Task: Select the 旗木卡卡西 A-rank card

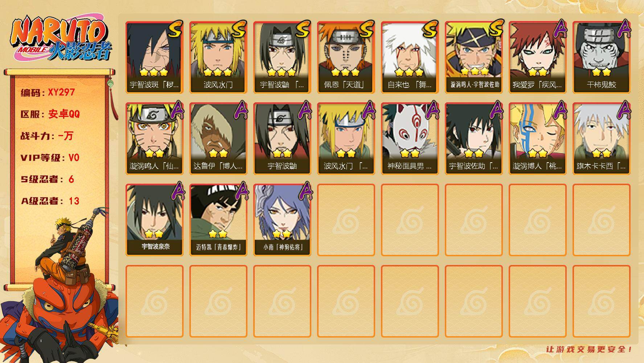Action: point(601,139)
